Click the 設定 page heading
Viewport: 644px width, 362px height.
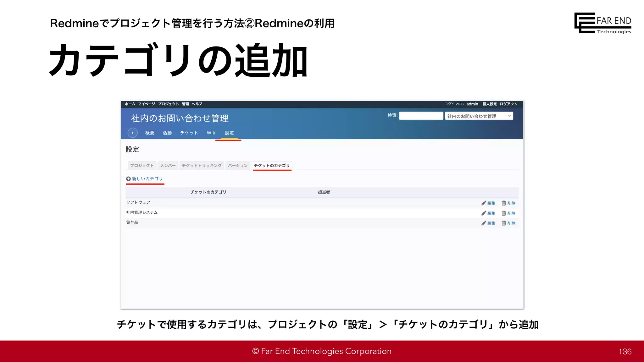click(132, 150)
